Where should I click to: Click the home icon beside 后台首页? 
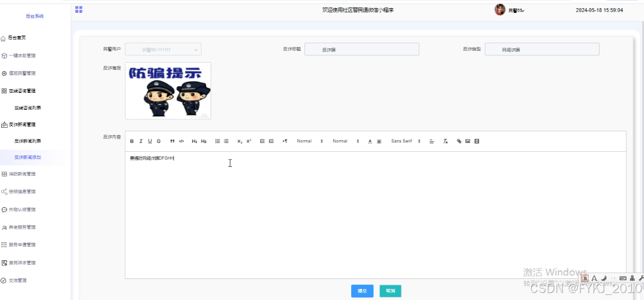click(4, 38)
